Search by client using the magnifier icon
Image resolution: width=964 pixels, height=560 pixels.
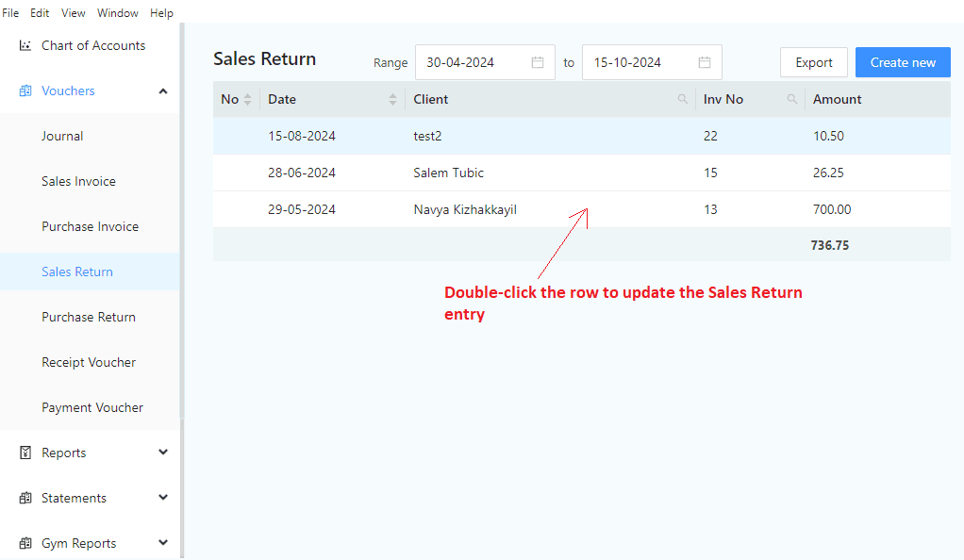pos(682,99)
